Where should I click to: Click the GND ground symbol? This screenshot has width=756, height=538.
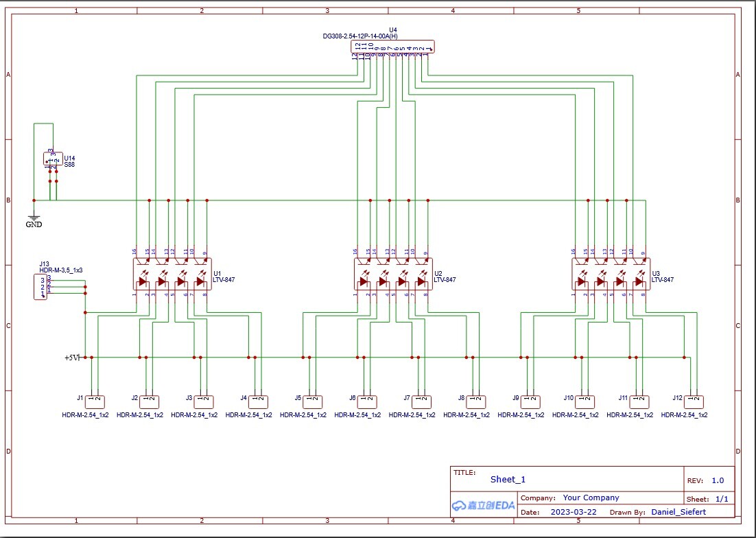(x=33, y=218)
